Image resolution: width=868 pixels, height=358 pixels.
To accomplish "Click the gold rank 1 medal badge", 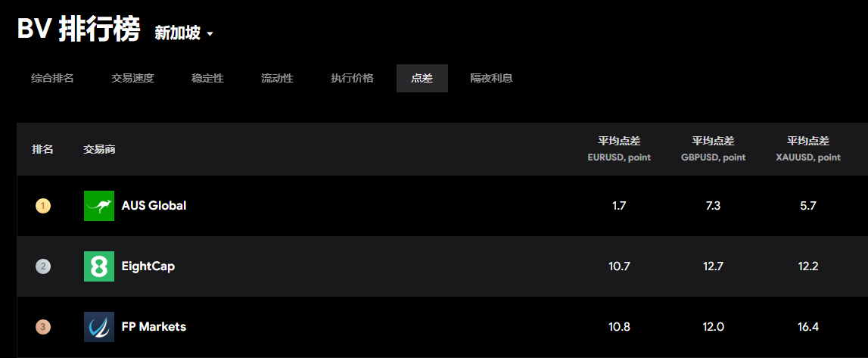I will tap(43, 206).
